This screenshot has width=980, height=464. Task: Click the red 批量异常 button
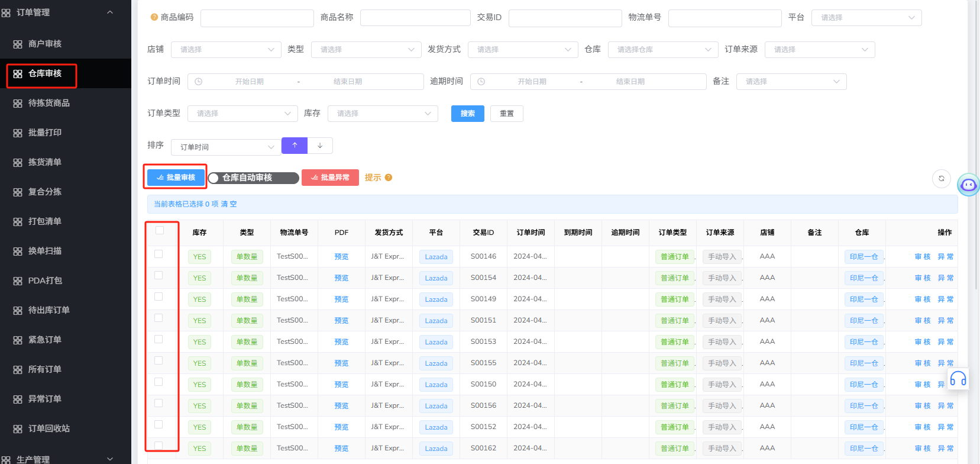pos(330,178)
